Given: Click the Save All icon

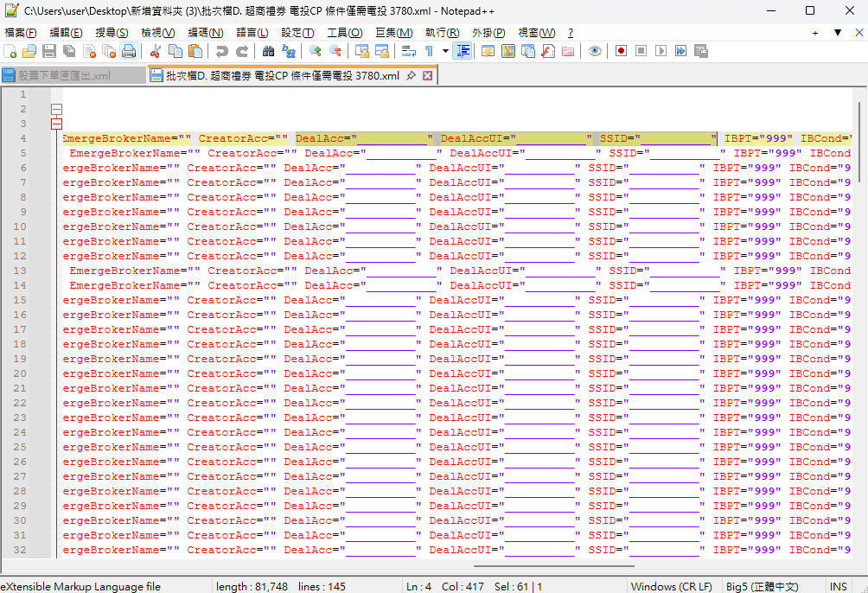Looking at the screenshot, I should 69,52.
